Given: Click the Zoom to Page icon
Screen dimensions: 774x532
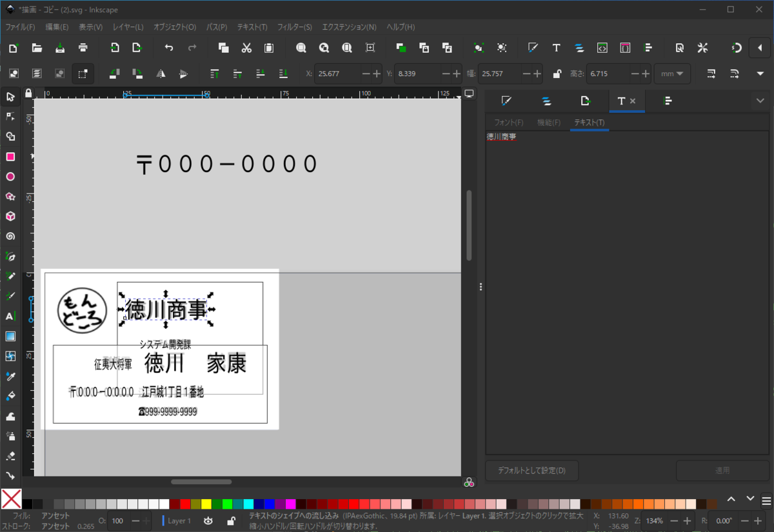Looking at the screenshot, I should pos(347,48).
